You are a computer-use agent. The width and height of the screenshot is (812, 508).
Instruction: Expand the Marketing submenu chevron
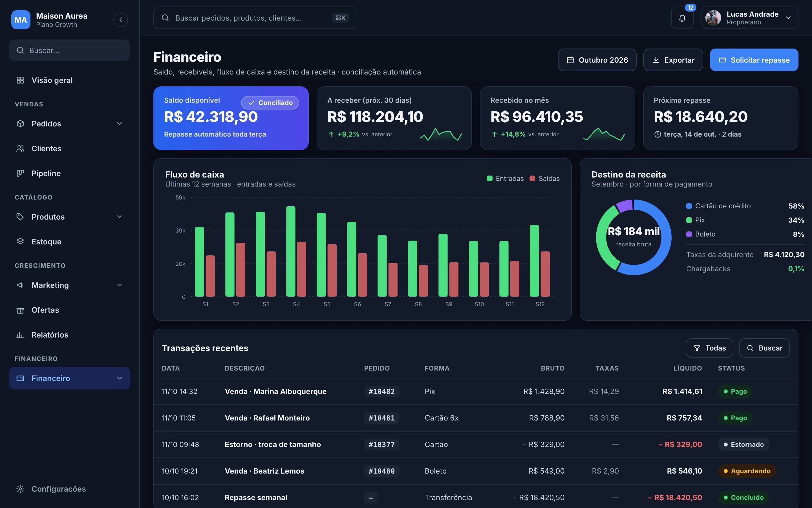pos(120,285)
